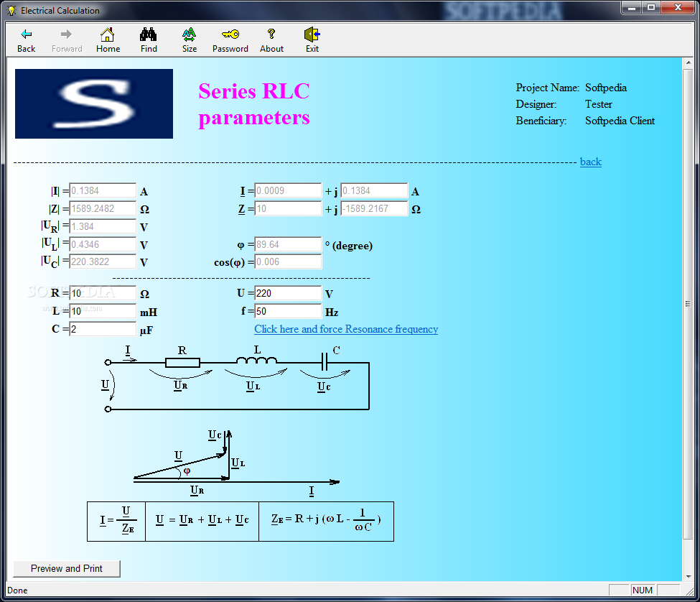700x602 pixels.
Task: Select the |Z| impedance magnitude output field
Action: tap(103, 208)
